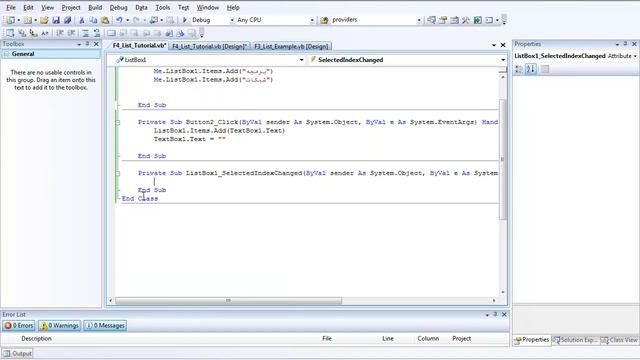Open the File menu
The height and width of the screenshot is (360, 640).
point(11,7)
